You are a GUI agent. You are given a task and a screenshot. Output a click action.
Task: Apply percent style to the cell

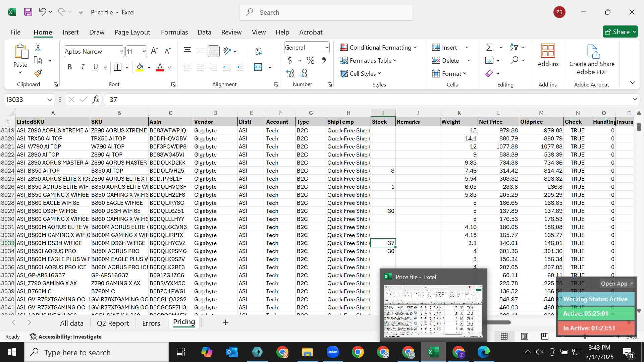point(311,60)
